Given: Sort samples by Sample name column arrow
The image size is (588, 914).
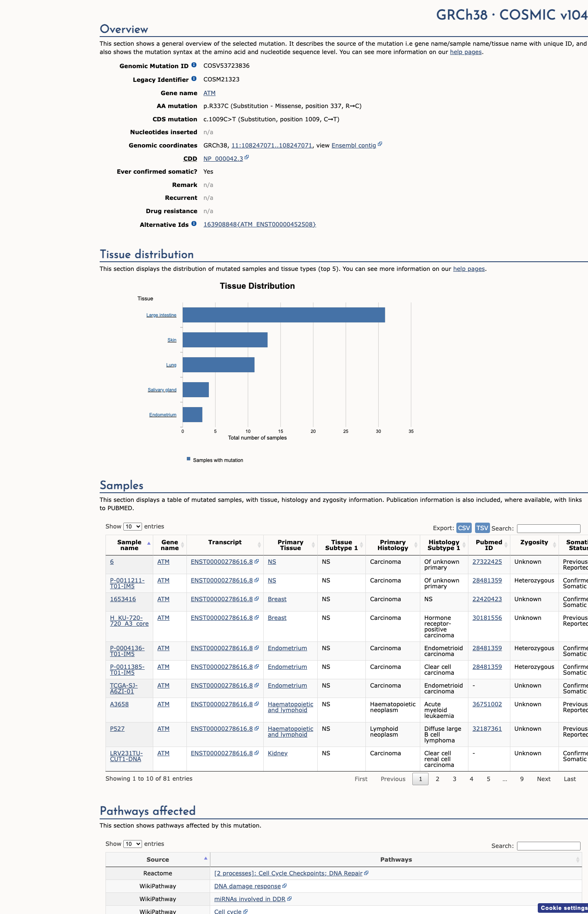Looking at the screenshot, I should pyautogui.click(x=149, y=543).
